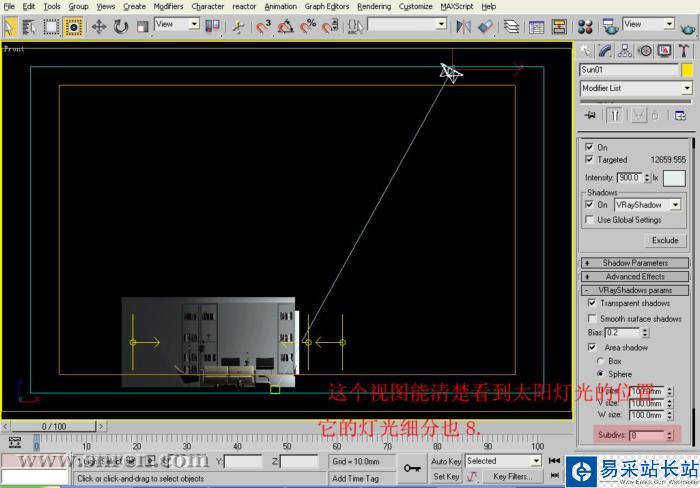Click the Pin Stack icon
Image resolution: width=700 pixels, height=488 pixels.
click(x=590, y=116)
